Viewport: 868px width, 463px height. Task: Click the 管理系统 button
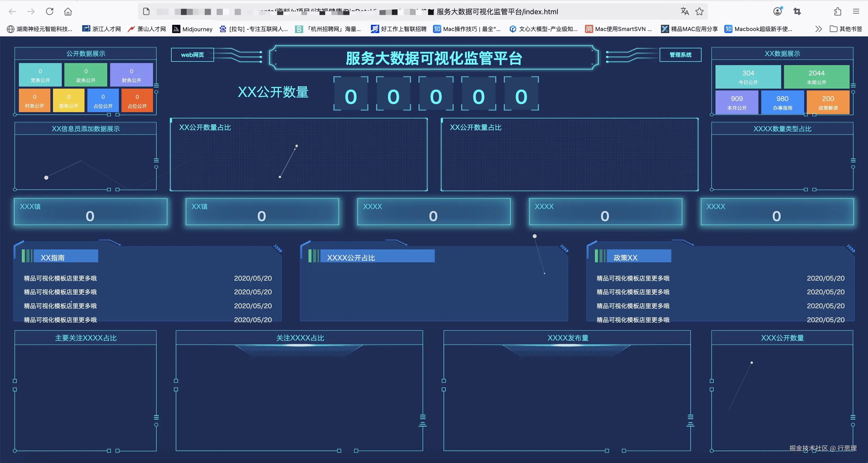680,55
